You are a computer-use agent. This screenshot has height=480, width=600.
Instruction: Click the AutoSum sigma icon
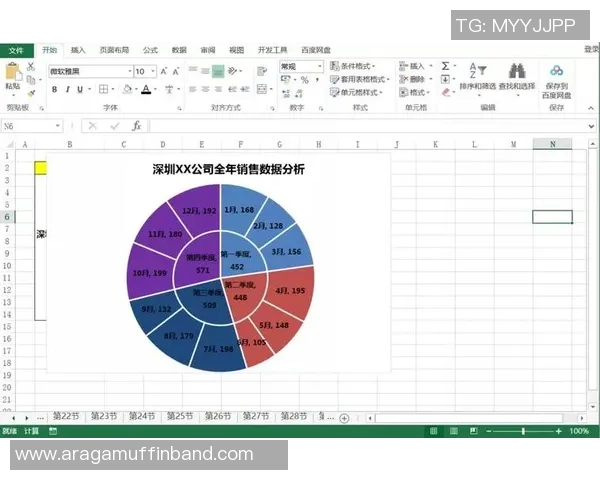[445, 66]
